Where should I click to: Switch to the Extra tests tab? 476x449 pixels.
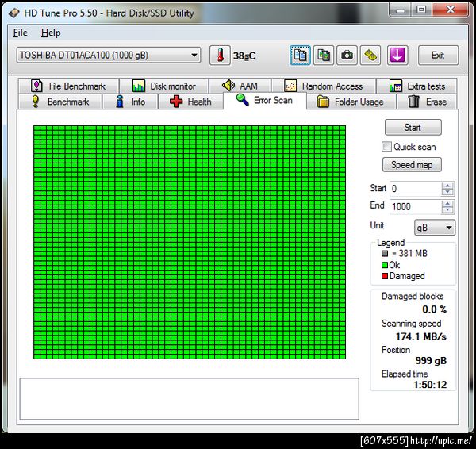pyautogui.click(x=416, y=86)
